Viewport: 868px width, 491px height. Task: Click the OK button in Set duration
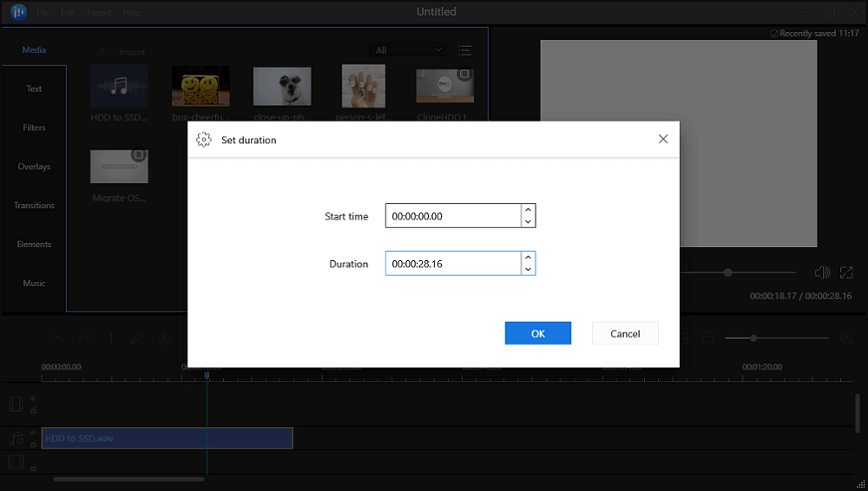(x=537, y=333)
